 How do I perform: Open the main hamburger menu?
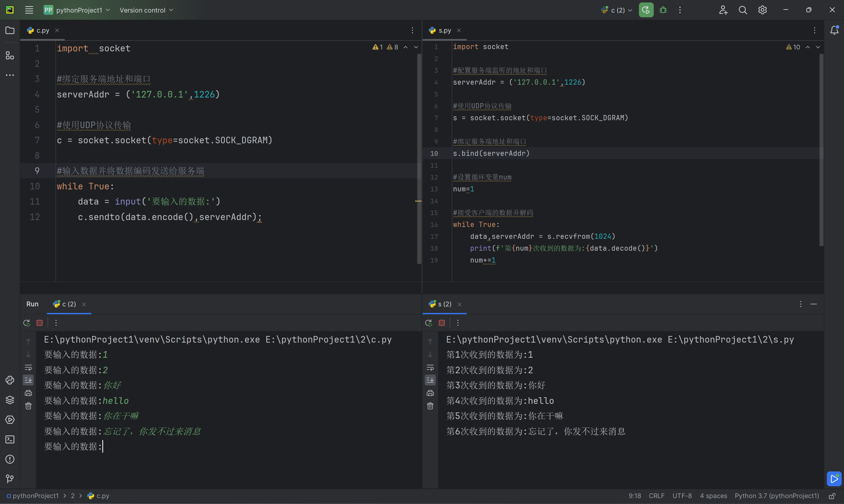(x=29, y=10)
